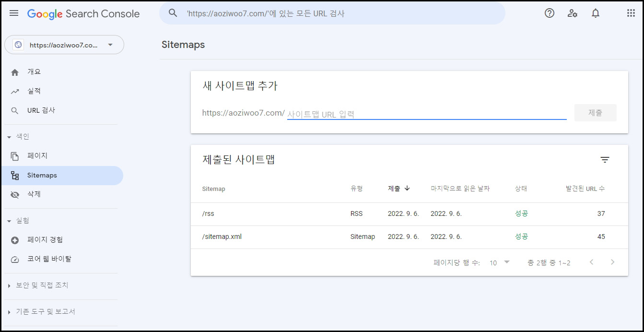
Task: Click 성공 status in /sitemap.xml row
Action: click(x=521, y=237)
